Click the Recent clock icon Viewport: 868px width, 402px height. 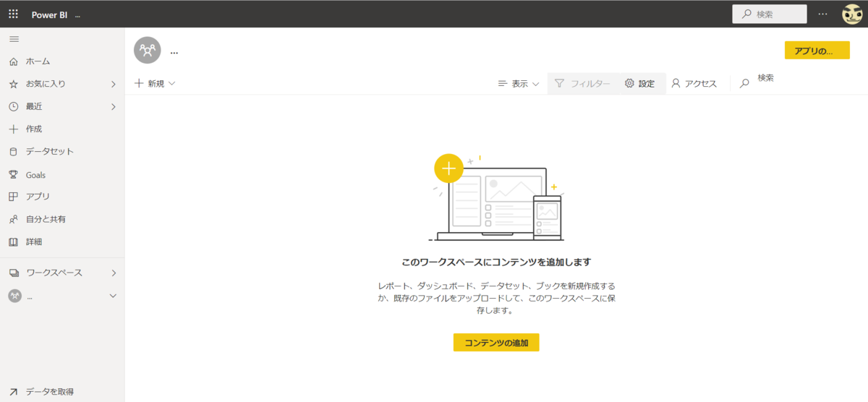click(x=13, y=106)
